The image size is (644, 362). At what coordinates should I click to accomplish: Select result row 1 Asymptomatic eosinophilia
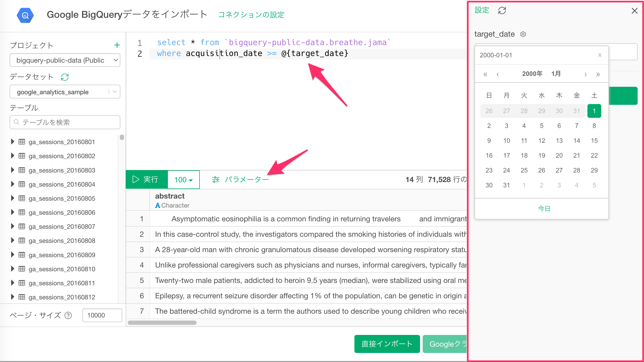point(296,219)
